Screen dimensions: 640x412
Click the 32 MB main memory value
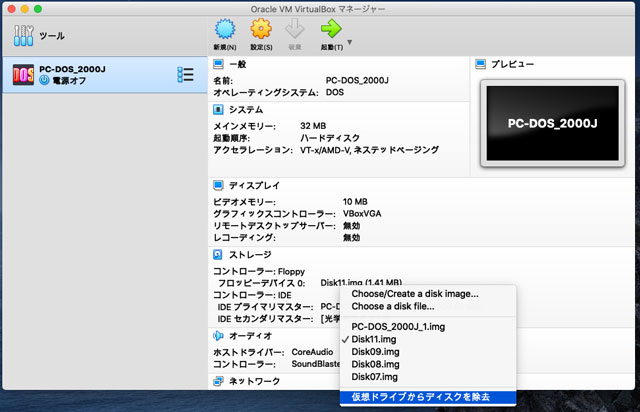(313, 126)
